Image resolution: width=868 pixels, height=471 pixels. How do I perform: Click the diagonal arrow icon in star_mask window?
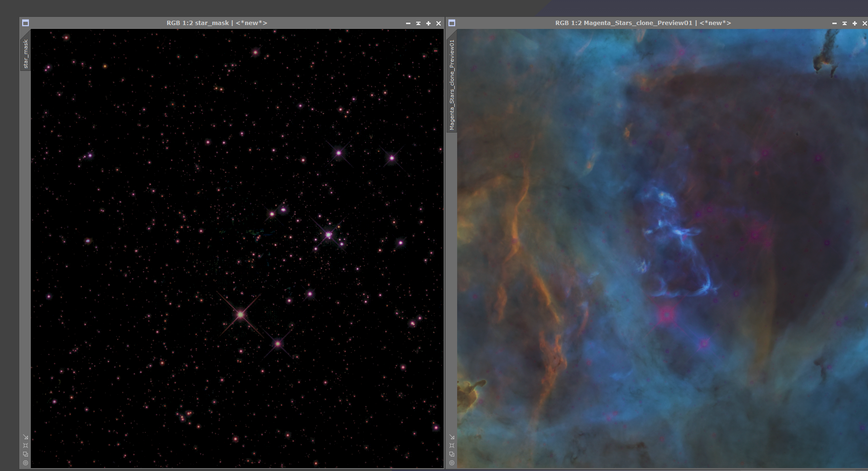click(26, 437)
